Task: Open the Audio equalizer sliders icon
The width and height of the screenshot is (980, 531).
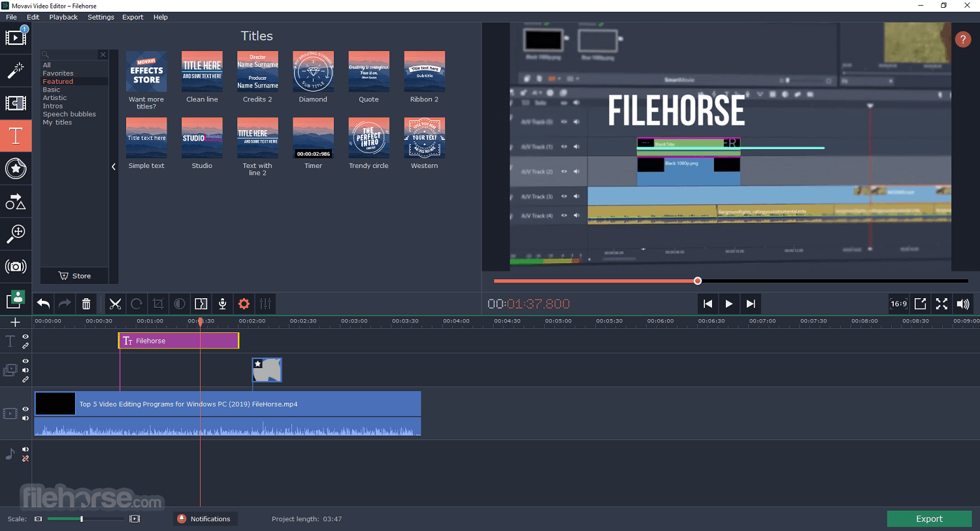Action: click(265, 303)
